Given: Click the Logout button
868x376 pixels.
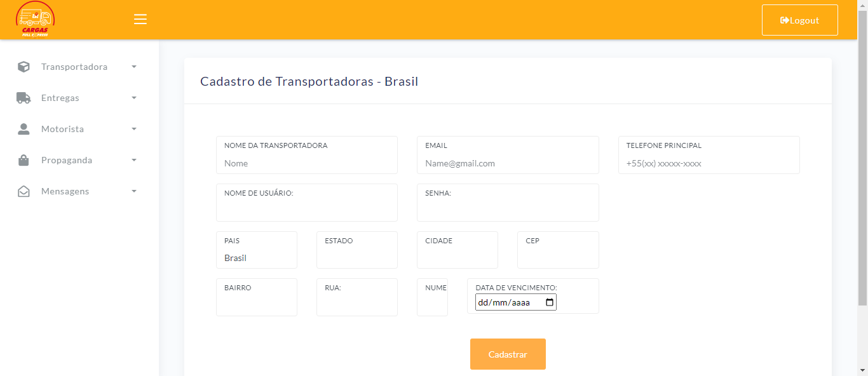Looking at the screenshot, I should click(799, 20).
